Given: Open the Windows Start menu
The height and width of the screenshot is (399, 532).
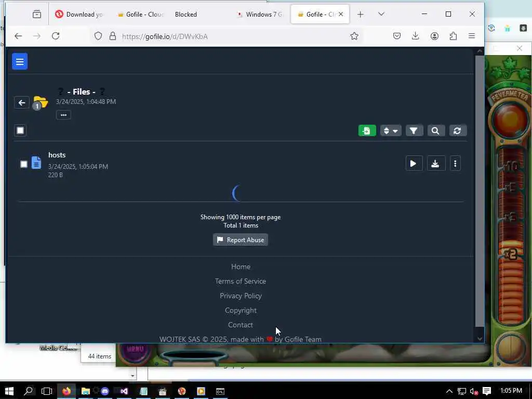Looking at the screenshot, I should [9, 391].
